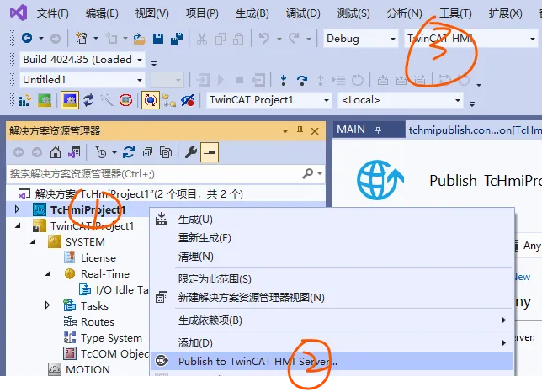
Task: Open the 视图(V) menu
Action: [152, 13]
